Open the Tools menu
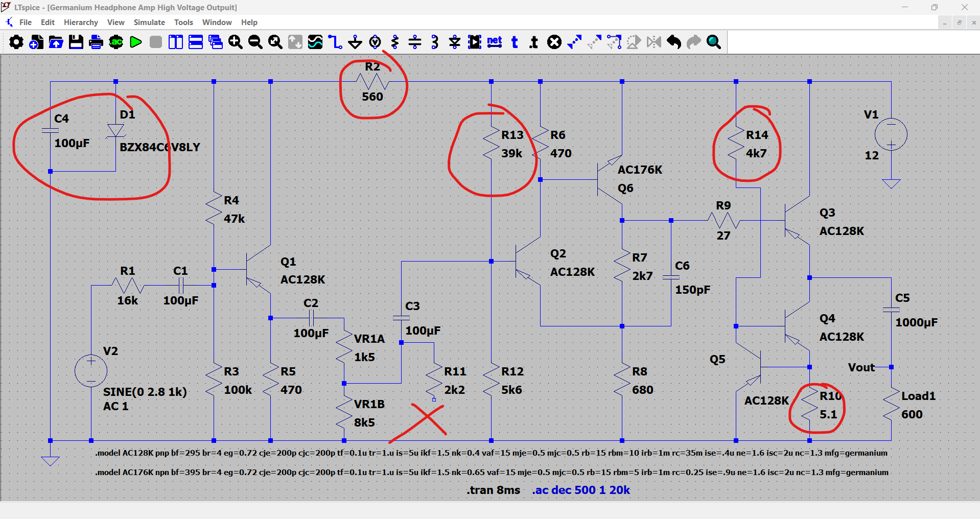Viewport: 980px width, 519px height. click(183, 22)
